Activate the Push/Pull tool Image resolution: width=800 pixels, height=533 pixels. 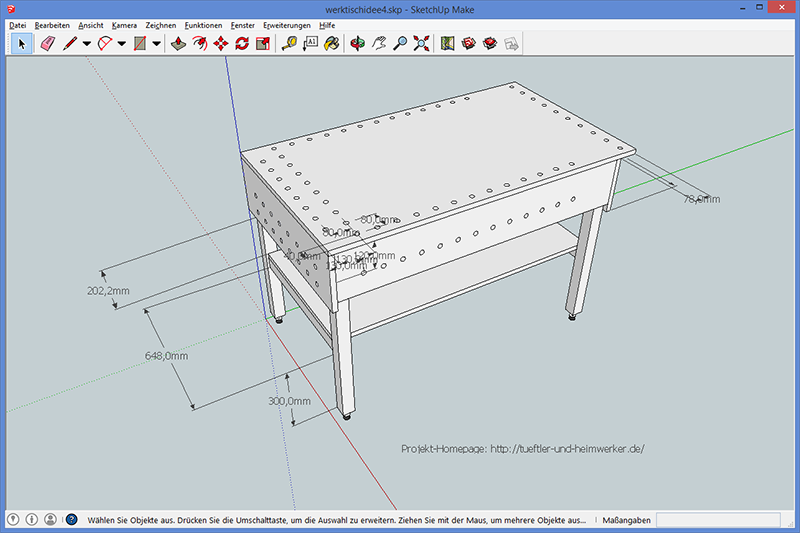178,44
